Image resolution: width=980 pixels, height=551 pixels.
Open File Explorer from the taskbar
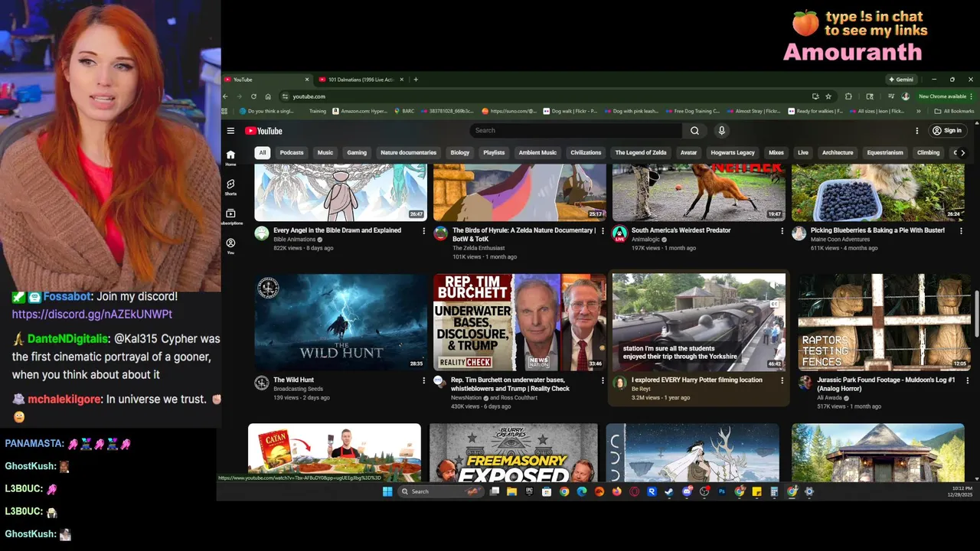coord(511,491)
